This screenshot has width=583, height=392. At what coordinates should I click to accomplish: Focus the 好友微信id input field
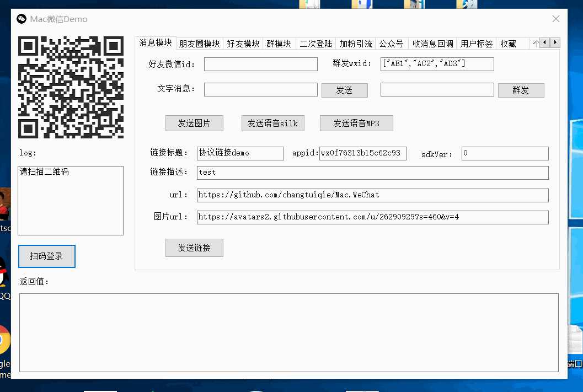coord(261,64)
